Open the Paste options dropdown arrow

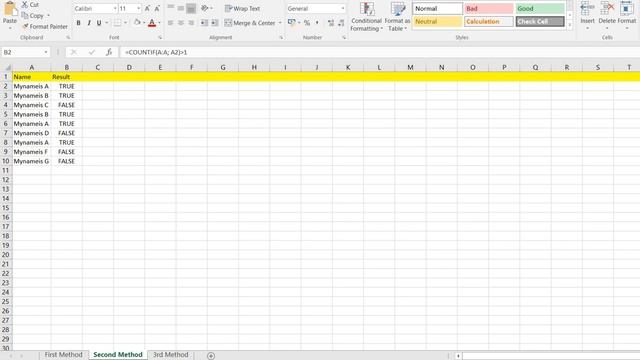coord(10,28)
